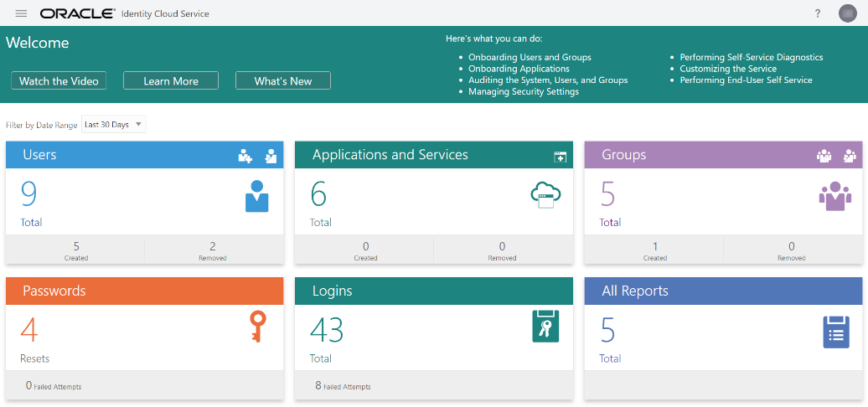Open the hamburger navigation menu
The width and height of the screenshot is (868, 407).
tap(21, 13)
